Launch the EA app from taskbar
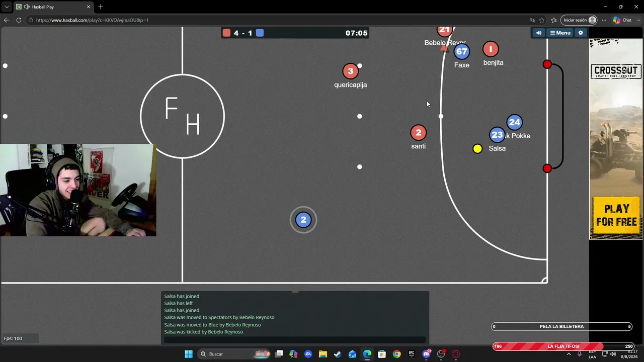 [x=308, y=354]
